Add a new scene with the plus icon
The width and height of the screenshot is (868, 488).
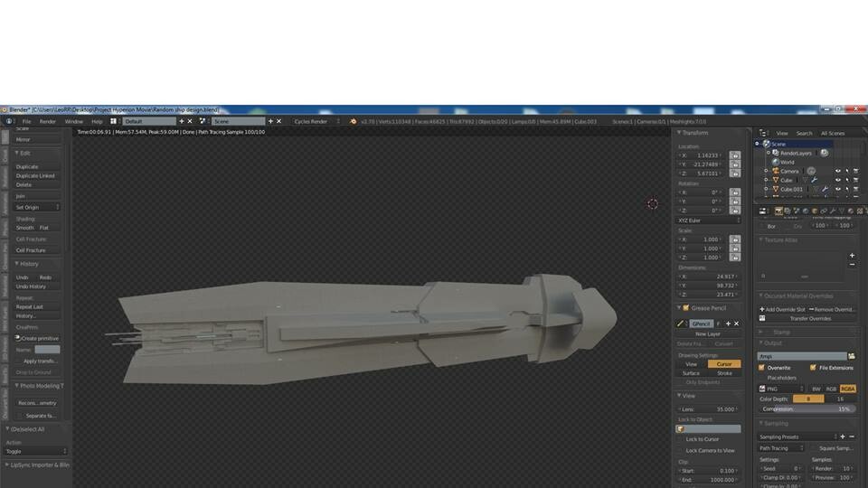tap(270, 121)
